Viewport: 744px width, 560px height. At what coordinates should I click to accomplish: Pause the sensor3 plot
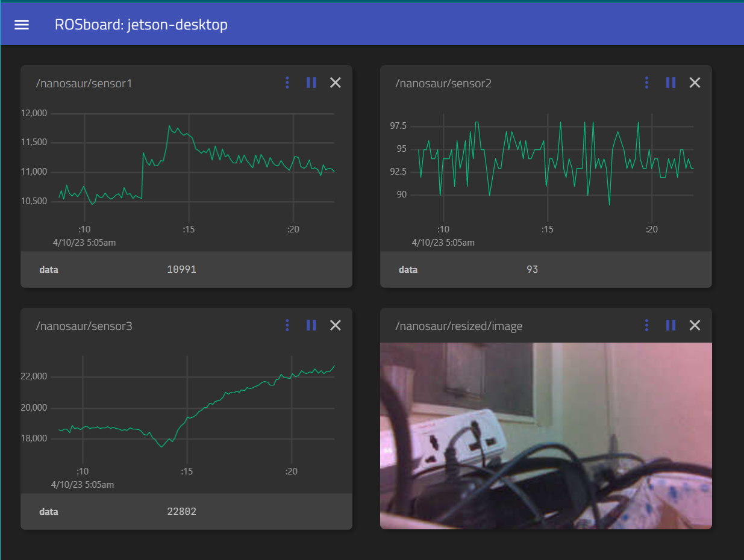pyautogui.click(x=311, y=325)
